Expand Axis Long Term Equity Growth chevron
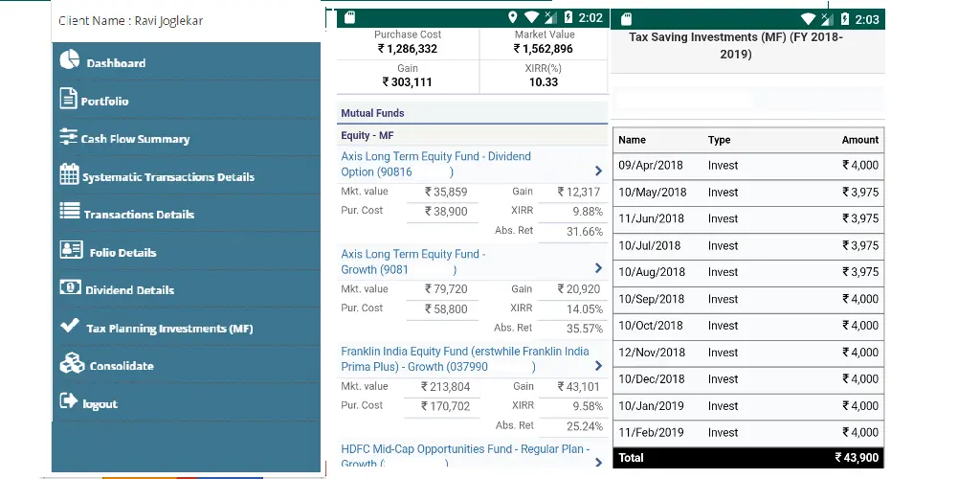Screen dimensions: 980x479 (x=598, y=268)
